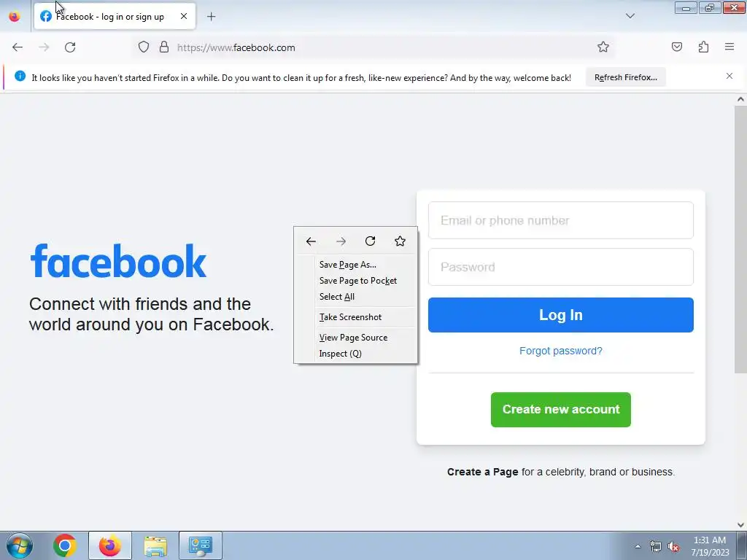Click the network tray icon
Screen dimensions: 747x560
point(656,547)
